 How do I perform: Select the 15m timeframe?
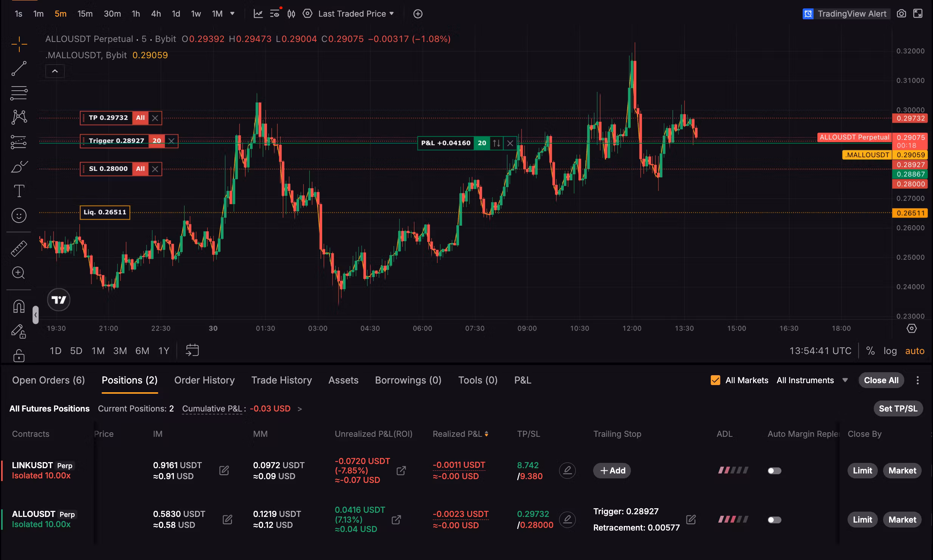[x=85, y=14]
